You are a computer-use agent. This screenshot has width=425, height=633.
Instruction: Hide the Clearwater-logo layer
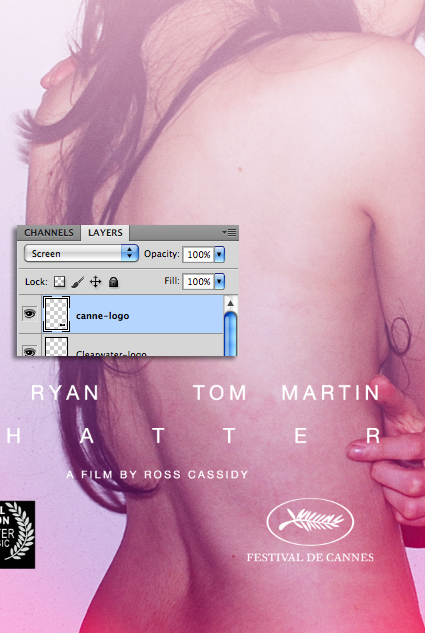[29, 350]
